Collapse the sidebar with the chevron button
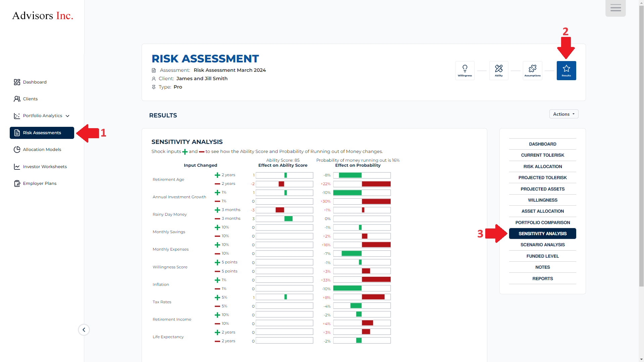 click(x=84, y=330)
